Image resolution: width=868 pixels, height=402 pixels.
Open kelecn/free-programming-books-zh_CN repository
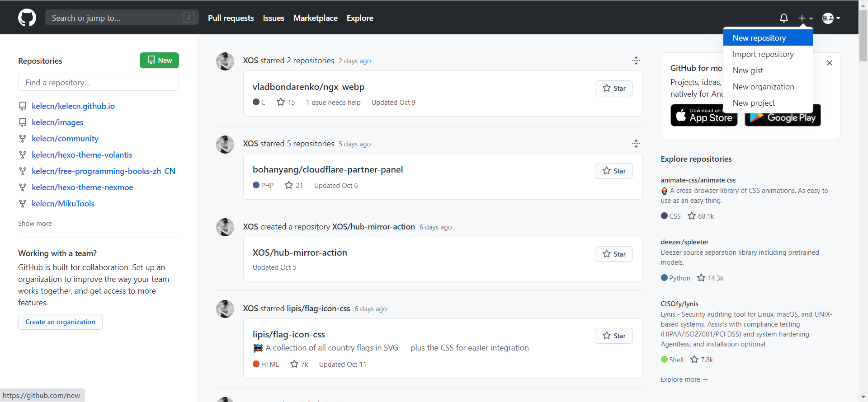coord(104,171)
